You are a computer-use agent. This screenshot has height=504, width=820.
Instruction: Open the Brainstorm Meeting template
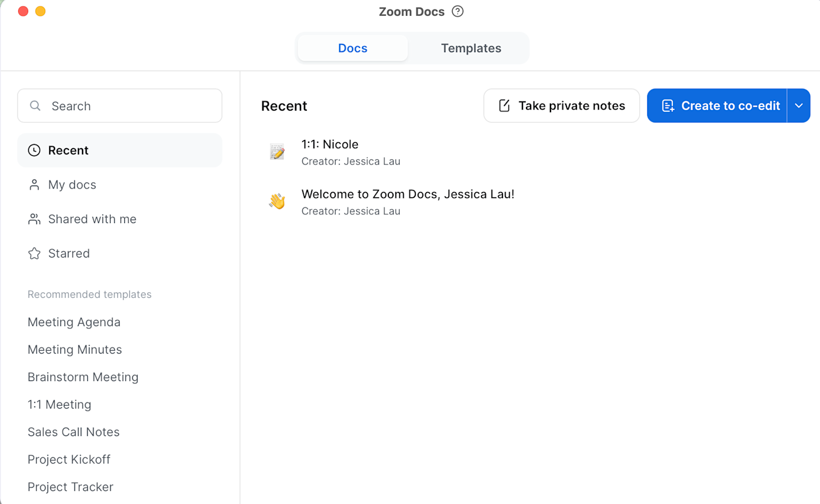point(83,378)
